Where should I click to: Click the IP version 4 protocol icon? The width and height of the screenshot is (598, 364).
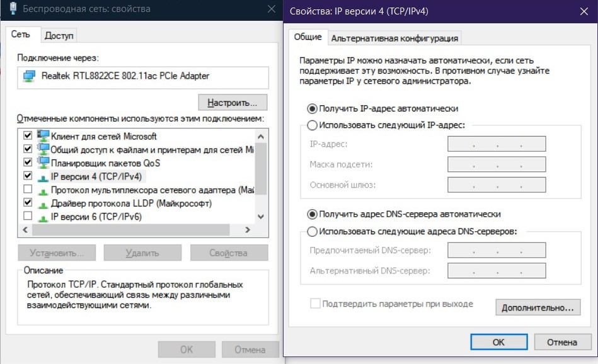(43, 176)
